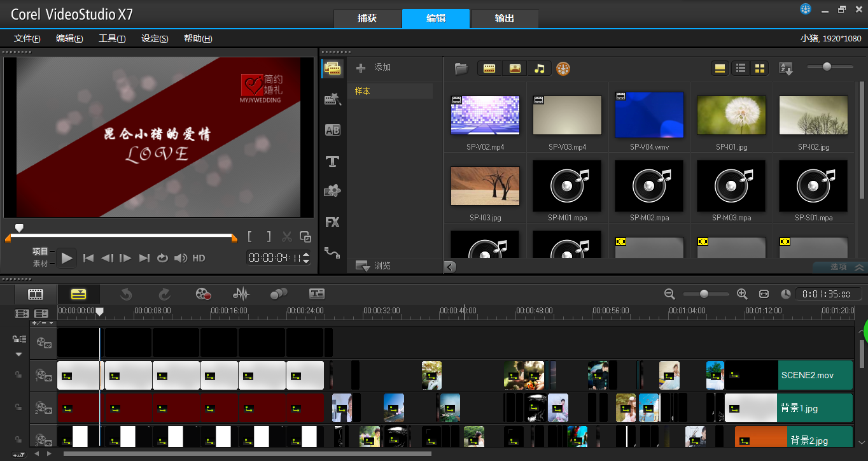Play the preview
This screenshot has height=461, width=868.
pos(67,258)
